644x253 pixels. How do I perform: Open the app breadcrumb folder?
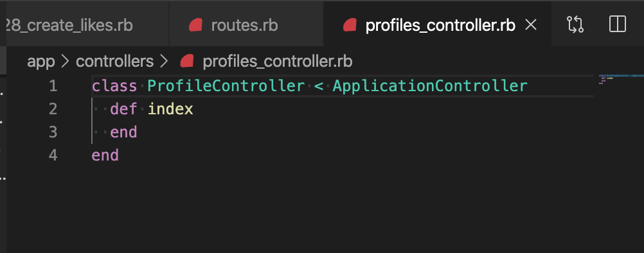[x=40, y=62]
